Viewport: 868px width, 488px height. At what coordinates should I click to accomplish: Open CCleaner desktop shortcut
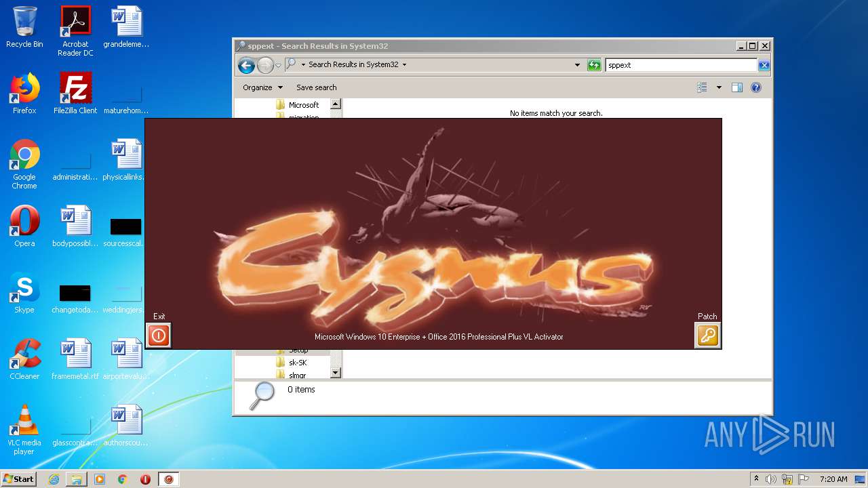[24, 359]
